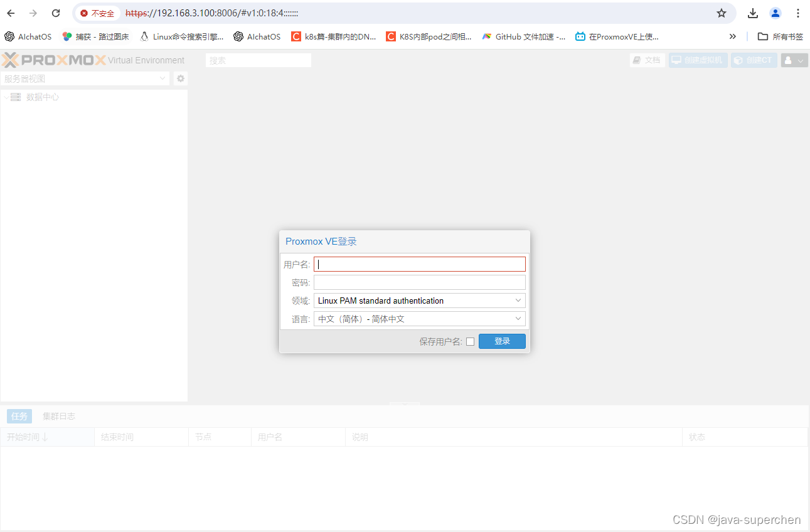Click the gear settings icon beside view selector
This screenshot has width=810, height=532.
point(181,78)
